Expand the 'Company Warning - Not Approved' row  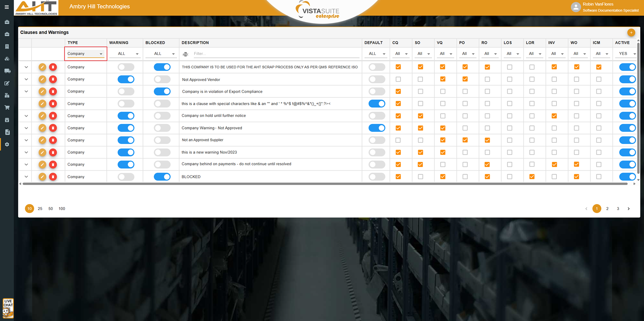click(x=26, y=128)
